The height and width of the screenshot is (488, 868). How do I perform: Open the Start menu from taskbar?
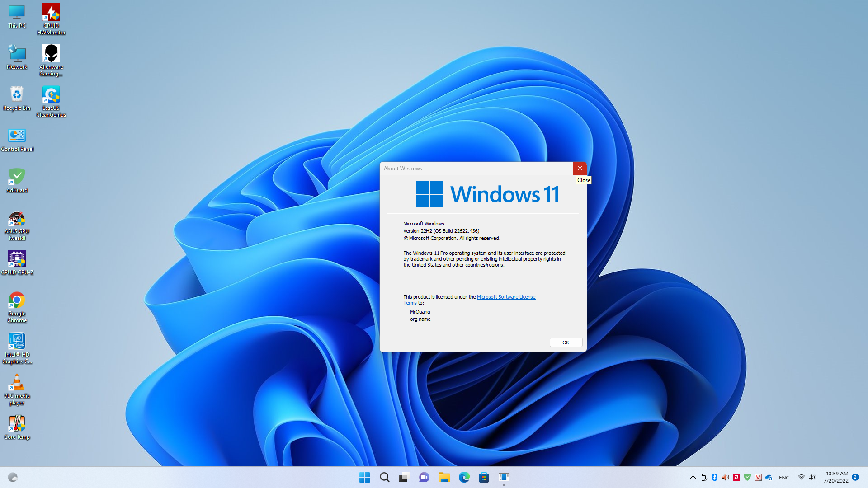(x=364, y=477)
